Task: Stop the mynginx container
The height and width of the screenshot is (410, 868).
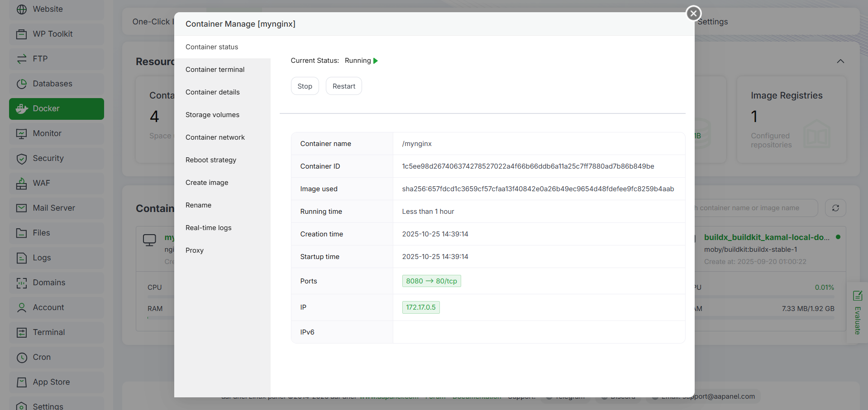Action: (305, 86)
